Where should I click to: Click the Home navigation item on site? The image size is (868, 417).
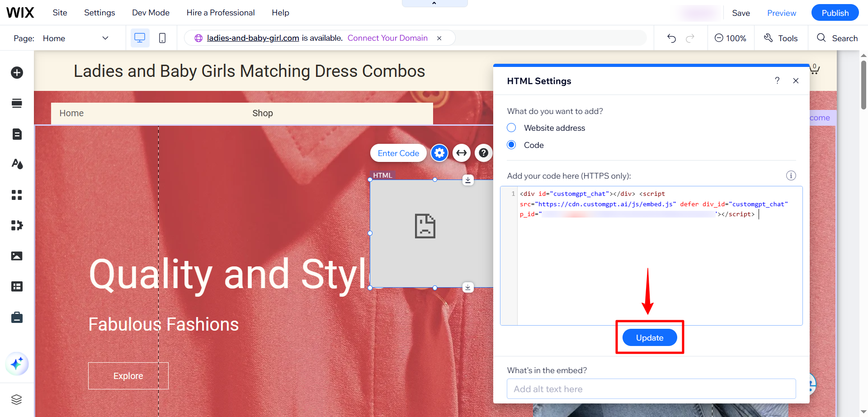coord(71,113)
